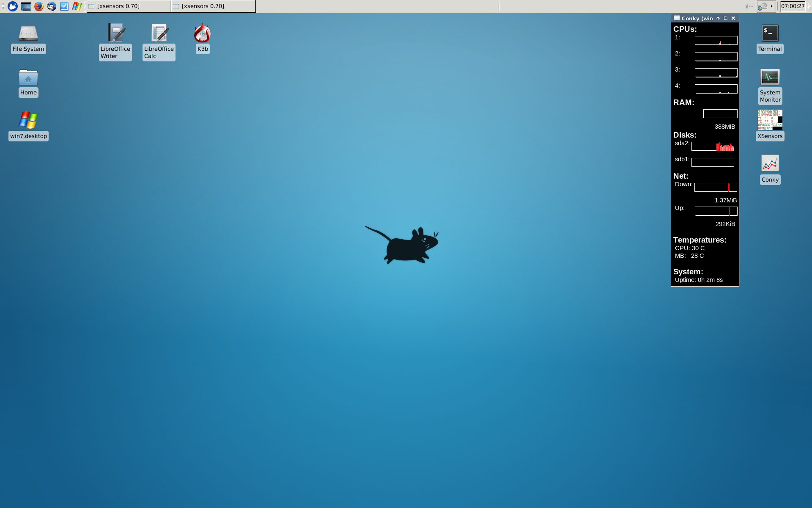Click the Show Desktop panel icon

point(26,6)
